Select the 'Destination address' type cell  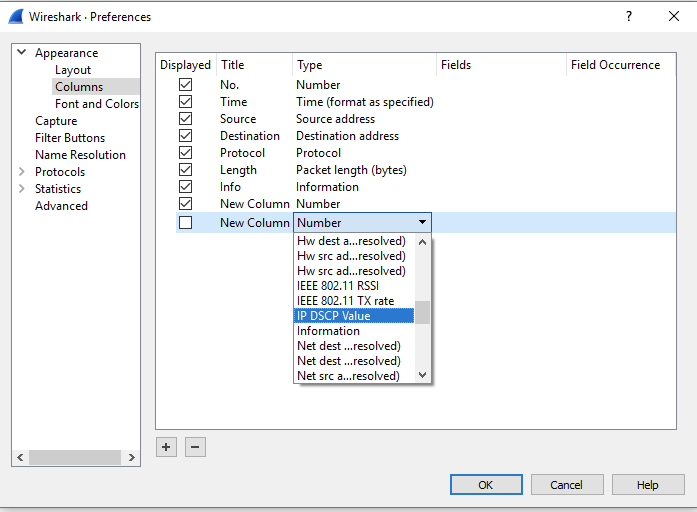pos(348,136)
